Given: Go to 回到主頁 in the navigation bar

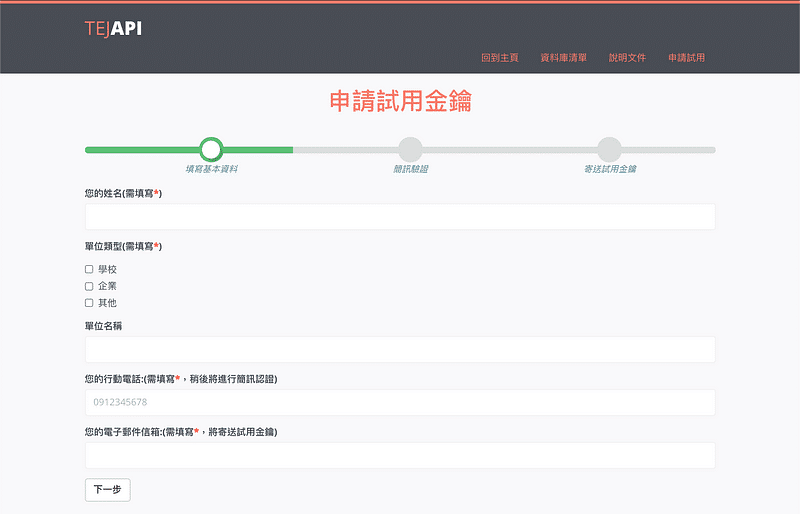Looking at the screenshot, I should click(499, 58).
